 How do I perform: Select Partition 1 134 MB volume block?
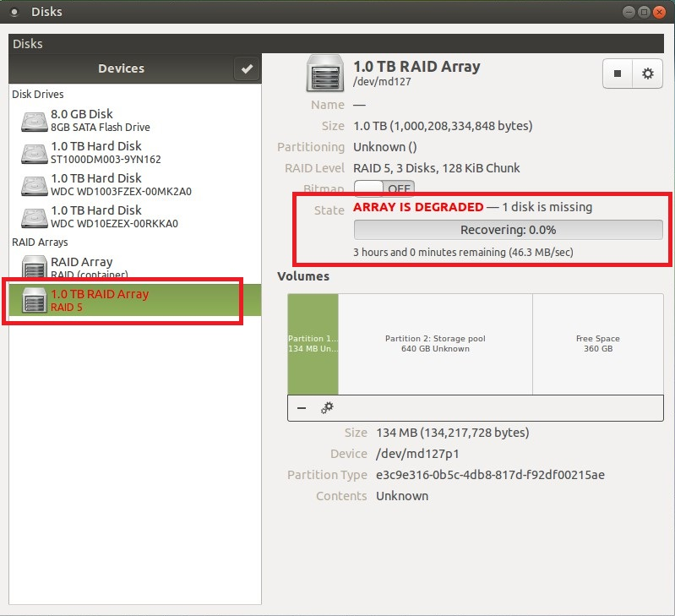(313, 344)
